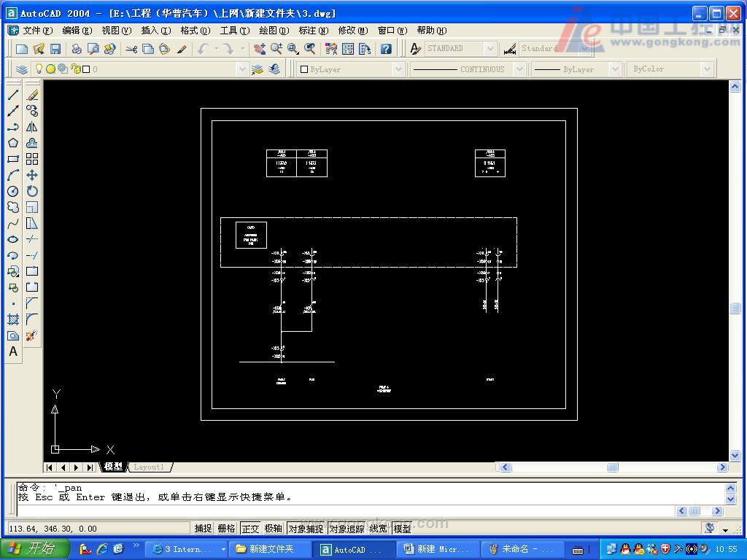Click the Zoom Window icon
Viewport: 747px width, 560px height.
[293, 49]
